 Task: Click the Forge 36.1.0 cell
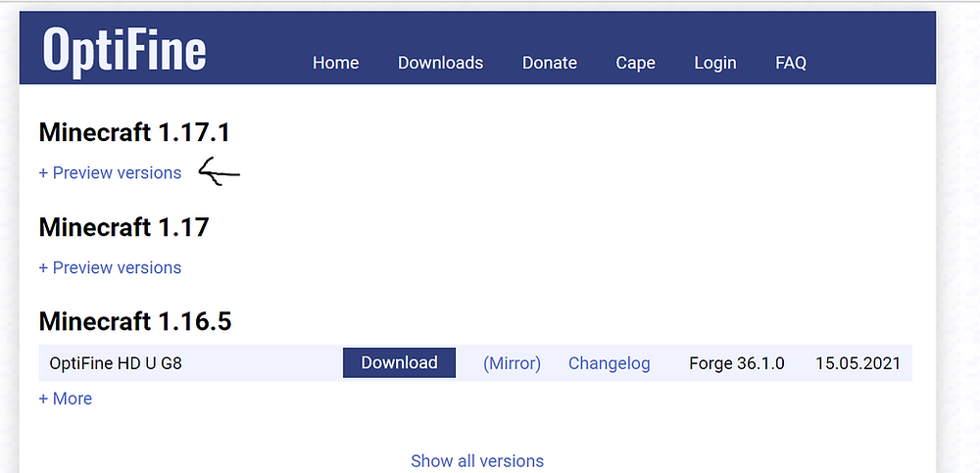tap(736, 363)
